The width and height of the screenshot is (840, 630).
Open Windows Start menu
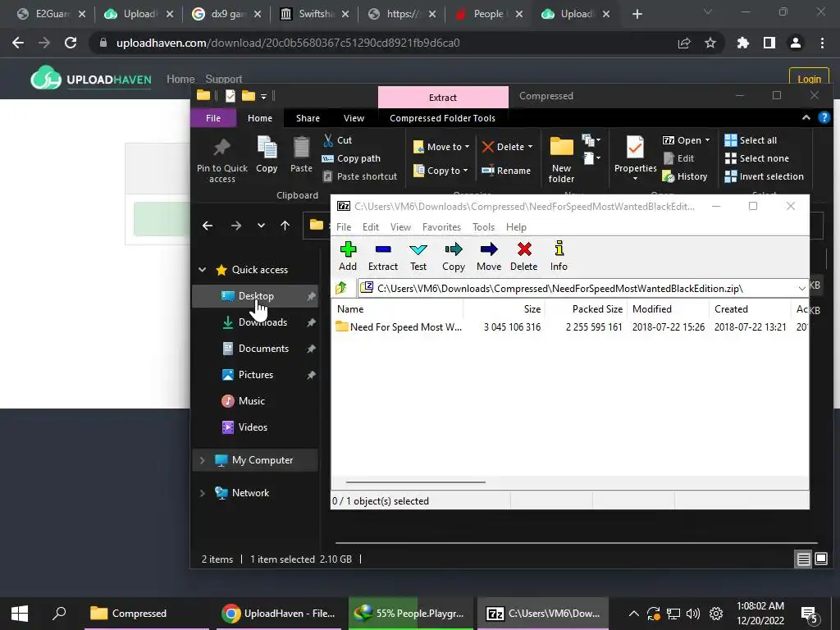pyautogui.click(x=20, y=614)
